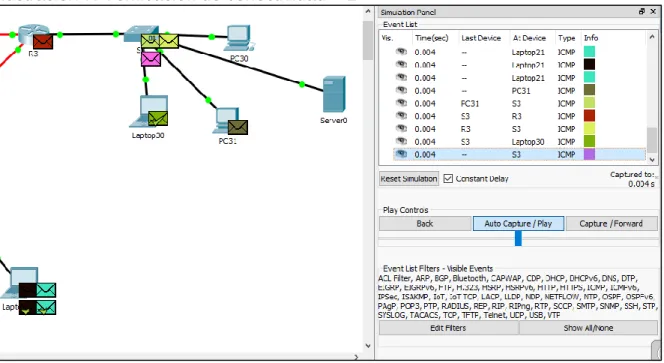Screen dimensions: 664x363
Task: Click Capture / Forward button
Action: pyautogui.click(x=611, y=224)
